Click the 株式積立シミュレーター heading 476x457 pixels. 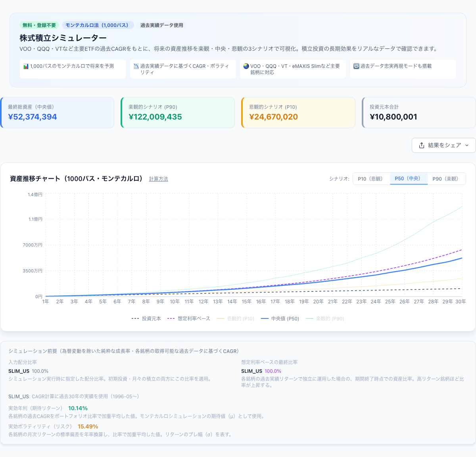(63, 38)
